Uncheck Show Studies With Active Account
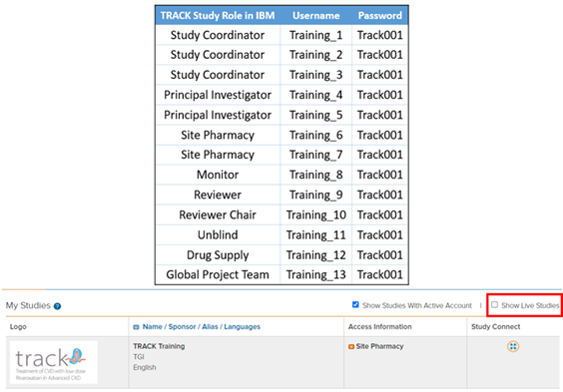 (x=355, y=305)
